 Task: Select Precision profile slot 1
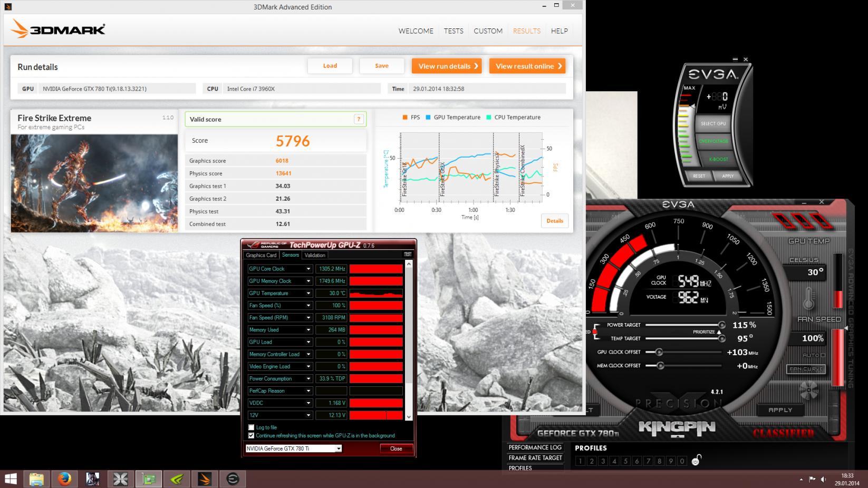click(x=580, y=461)
